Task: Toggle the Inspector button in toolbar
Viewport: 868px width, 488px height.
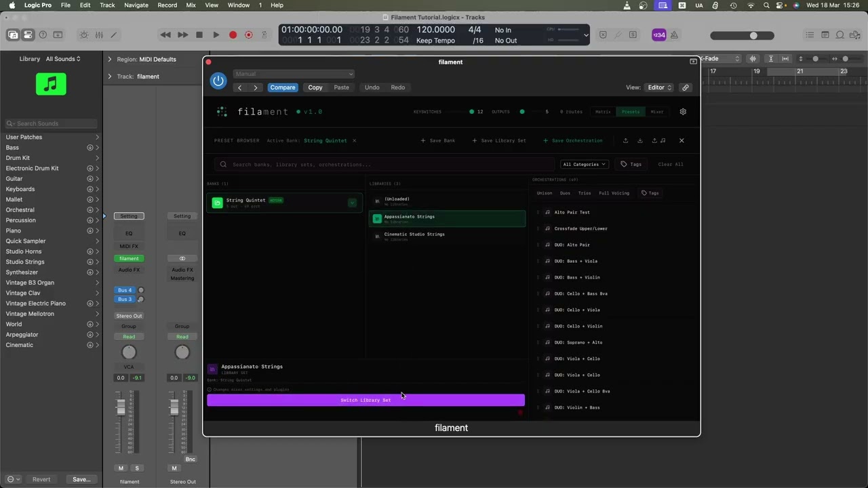Action: click(28, 35)
